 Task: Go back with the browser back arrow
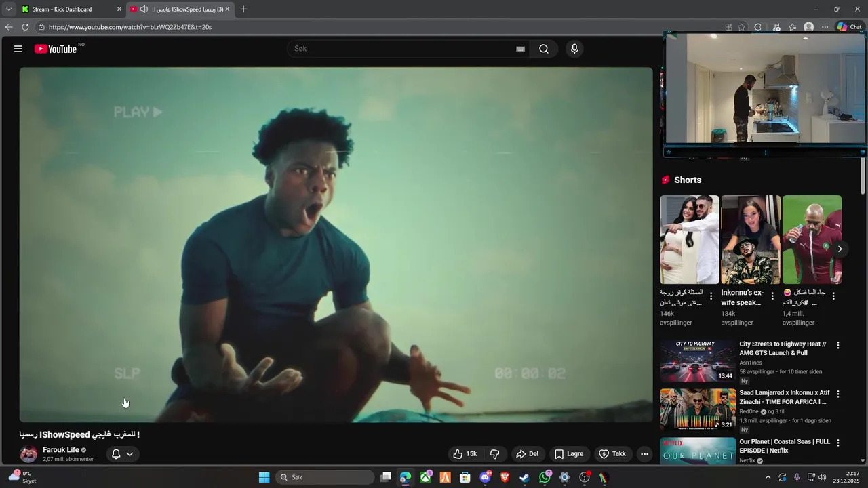[x=9, y=27]
